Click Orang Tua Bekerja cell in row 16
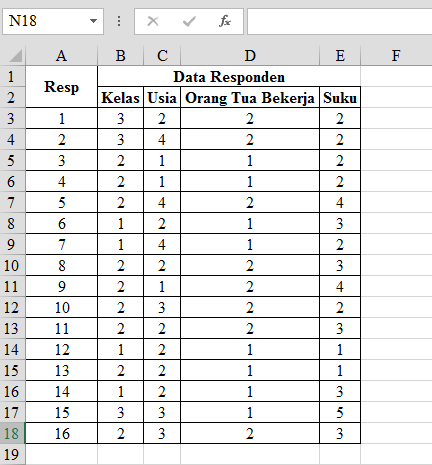 coord(250,391)
